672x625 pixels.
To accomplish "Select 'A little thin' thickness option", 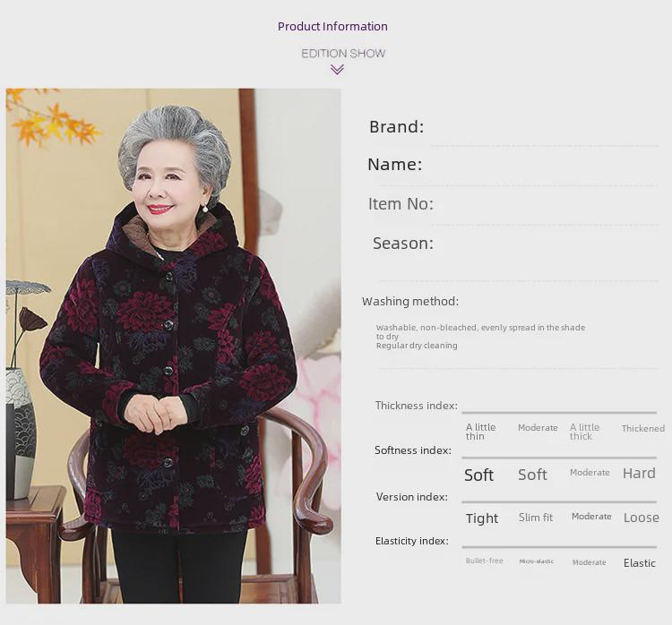I will pyautogui.click(x=481, y=432).
